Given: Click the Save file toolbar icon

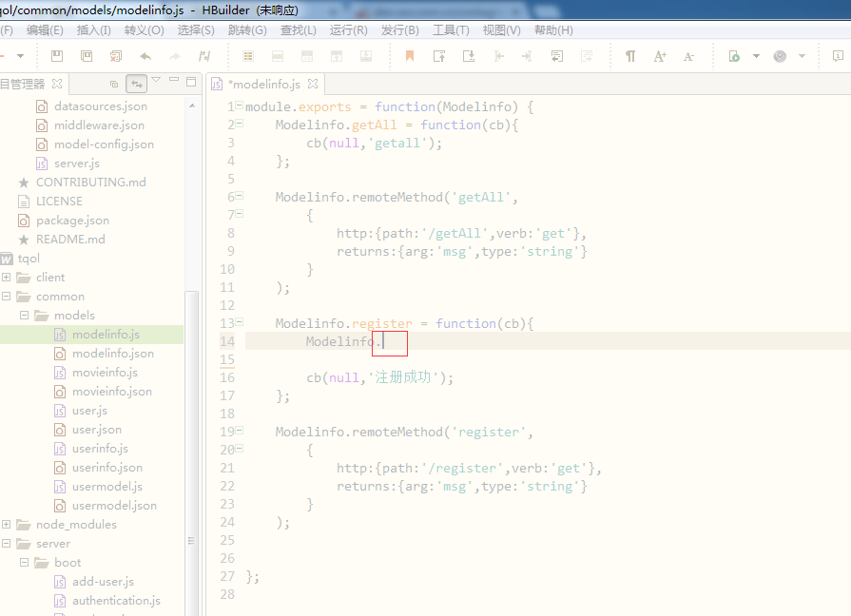Looking at the screenshot, I should tap(57, 56).
